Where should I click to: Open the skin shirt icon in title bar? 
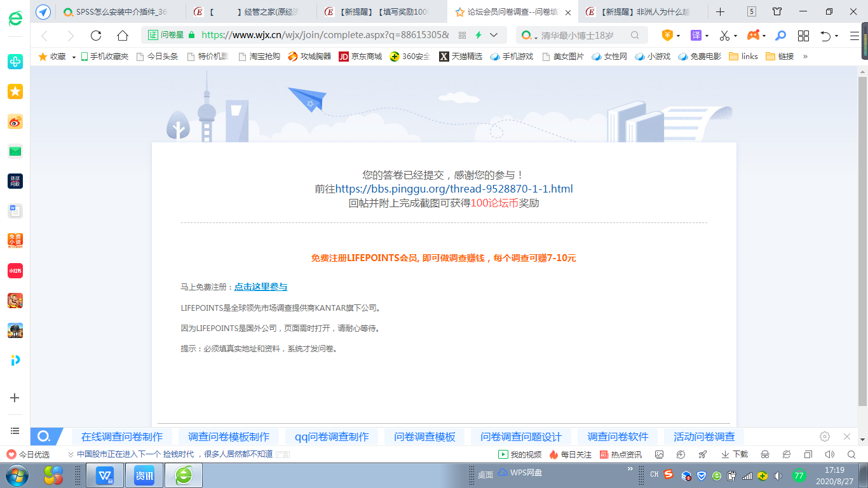(x=777, y=11)
